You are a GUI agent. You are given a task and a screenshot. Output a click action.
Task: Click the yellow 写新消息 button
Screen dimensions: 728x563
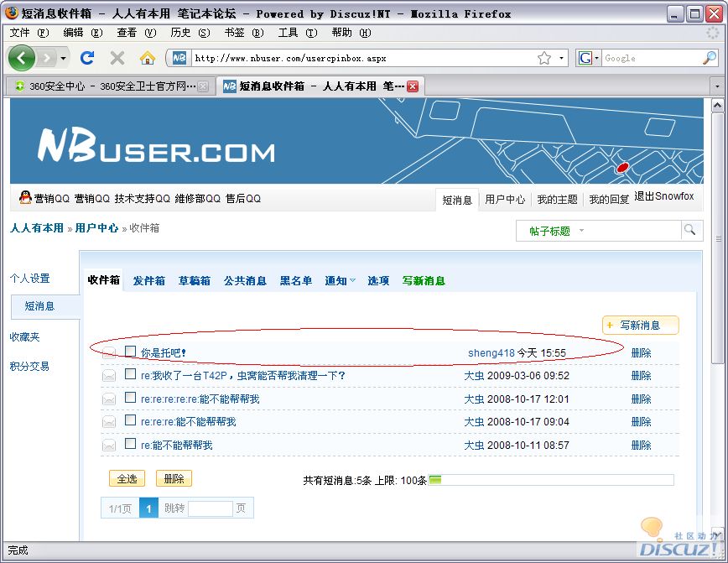(x=641, y=326)
